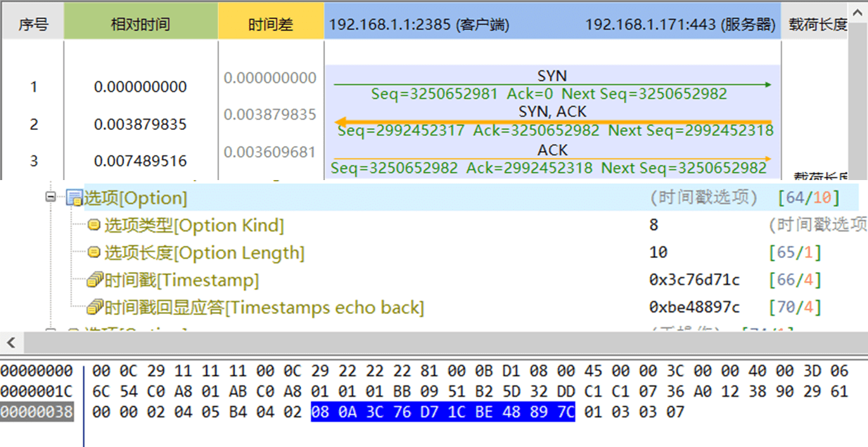Viewport: 868px width, 447px height.
Task: Click the 相对时间 column header
Action: [x=141, y=25]
